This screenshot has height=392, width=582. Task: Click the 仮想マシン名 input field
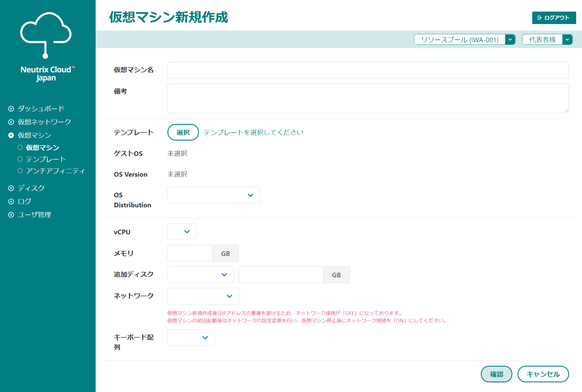click(x=368, y=70)
